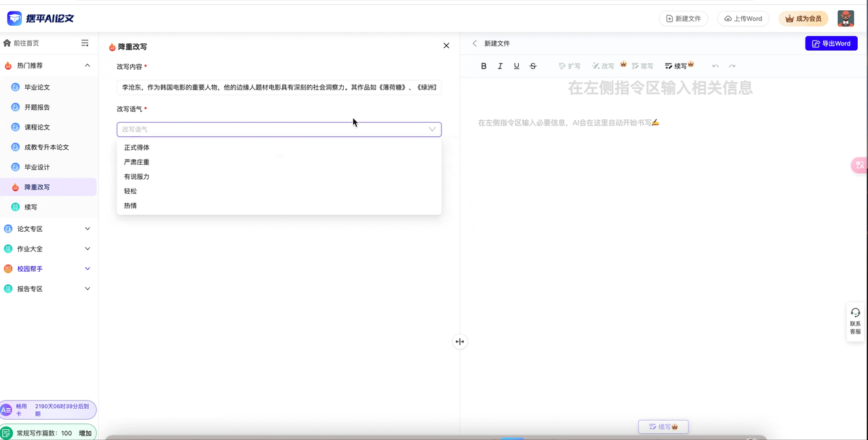Collapse the sidebar menu icon
Viewport: 868px width, 440px height.
pos(85,43)
